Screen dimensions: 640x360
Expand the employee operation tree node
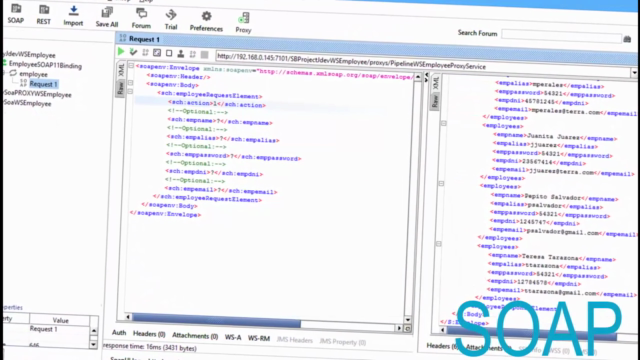point(4,73)
